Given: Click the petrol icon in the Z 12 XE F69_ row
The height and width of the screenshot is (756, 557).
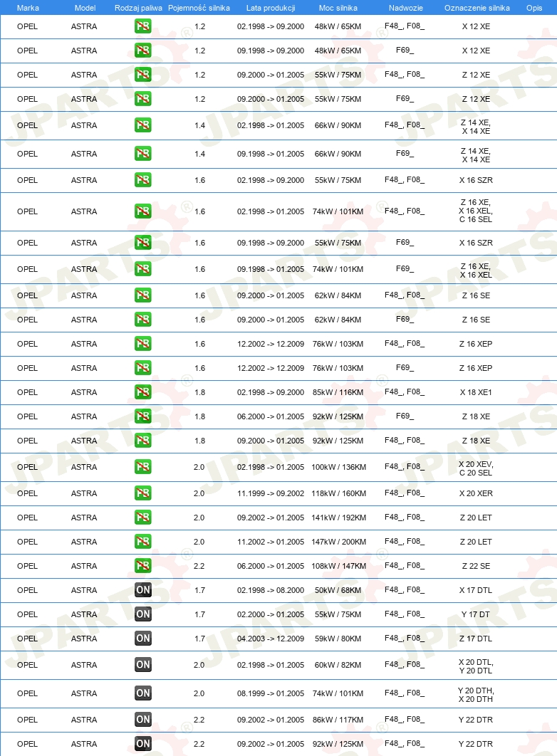Looking at the screenshot, I should (142, 98).
